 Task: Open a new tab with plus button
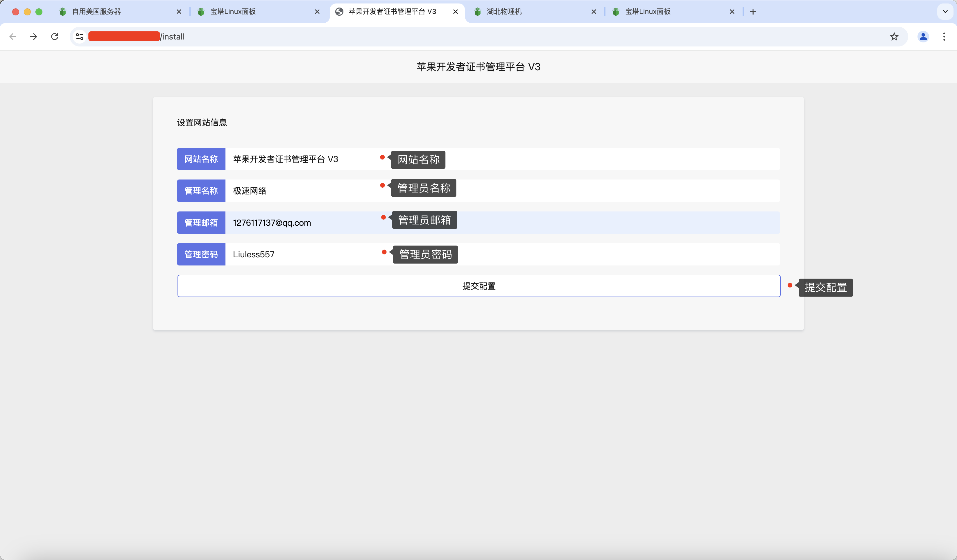pos(753,12)
